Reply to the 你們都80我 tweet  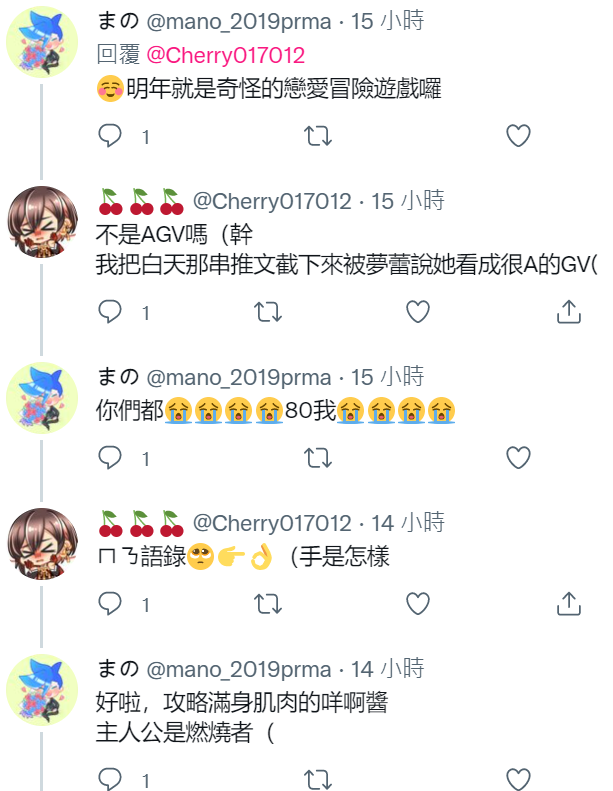point(109,458)
